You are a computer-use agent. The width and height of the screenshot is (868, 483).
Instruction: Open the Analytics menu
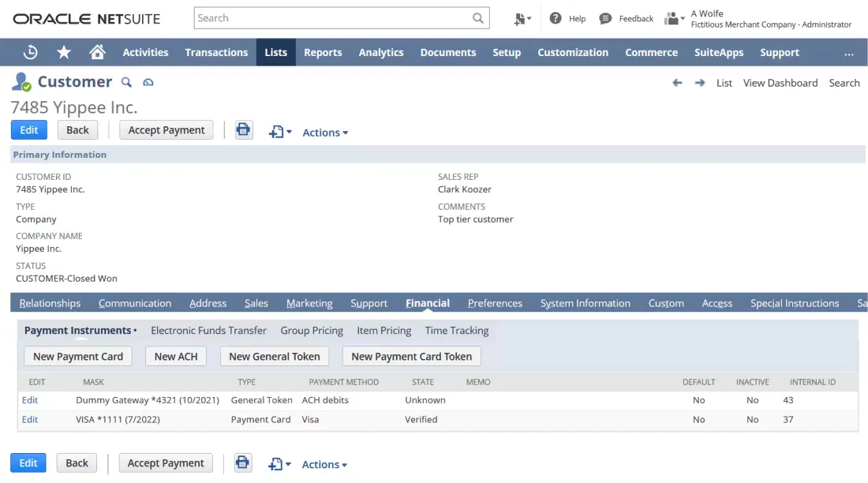pyautogui.click(x=381, y=53)
